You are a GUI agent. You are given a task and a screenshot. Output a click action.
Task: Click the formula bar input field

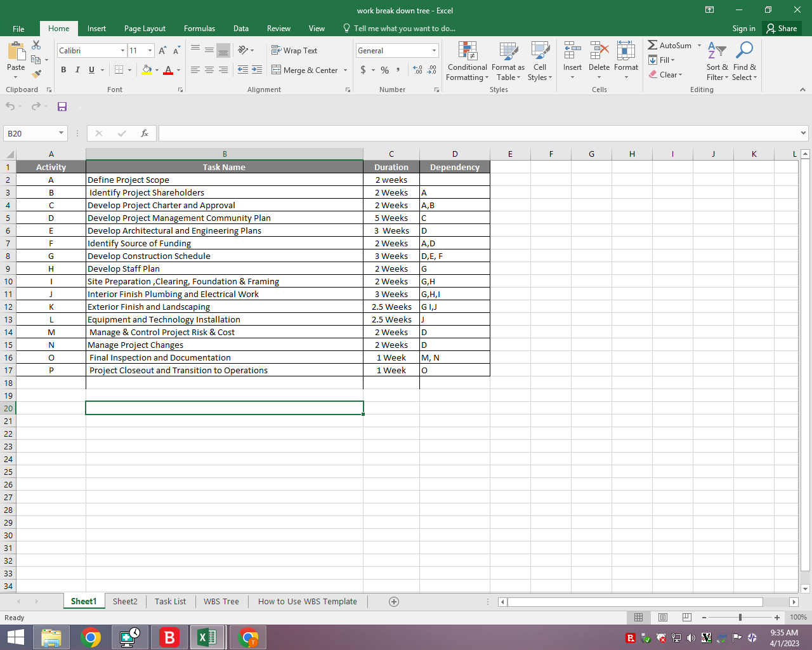click(x=476, y=133)
